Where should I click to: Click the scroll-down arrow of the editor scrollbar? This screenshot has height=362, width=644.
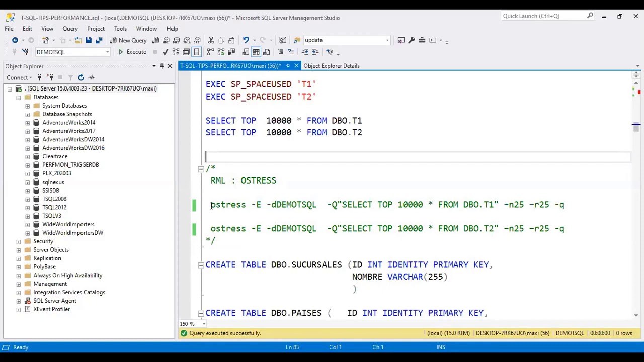pos(636,315)
